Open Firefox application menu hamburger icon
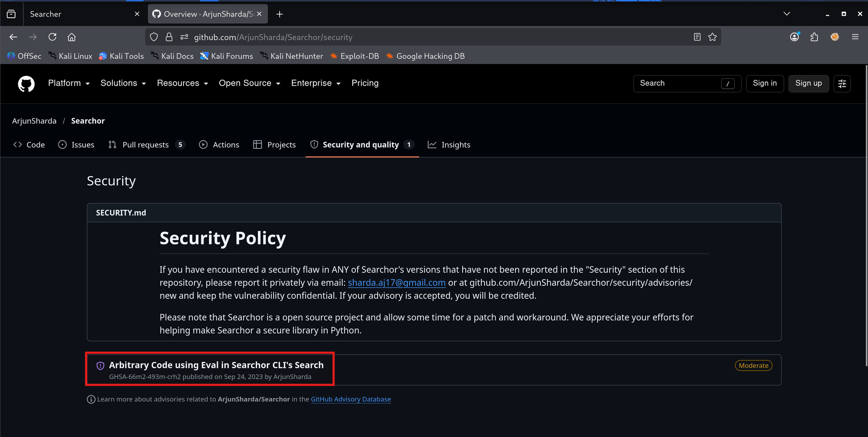 (x=855, y=37)
